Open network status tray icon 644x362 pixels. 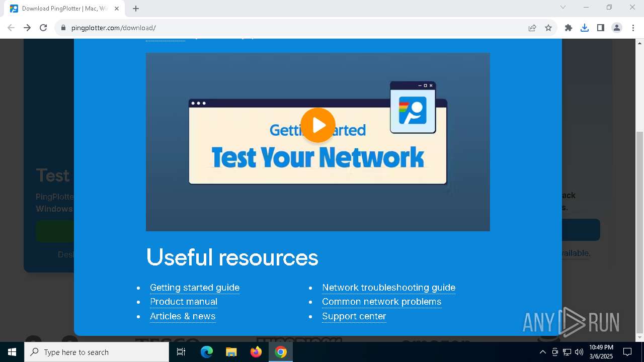(x=567, y=352)
